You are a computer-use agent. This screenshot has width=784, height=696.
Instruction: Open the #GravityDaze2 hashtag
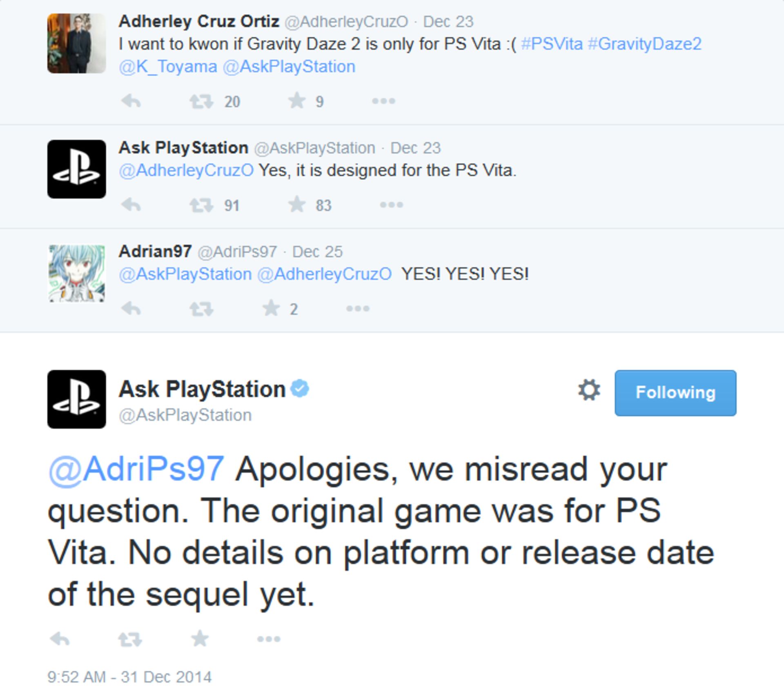point(644,44)
